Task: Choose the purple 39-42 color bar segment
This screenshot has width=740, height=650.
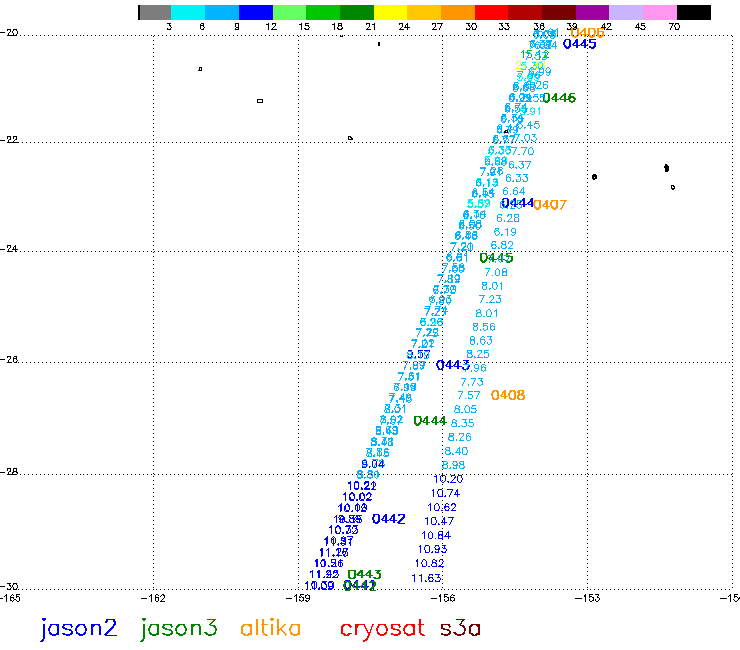Action: 593,12
